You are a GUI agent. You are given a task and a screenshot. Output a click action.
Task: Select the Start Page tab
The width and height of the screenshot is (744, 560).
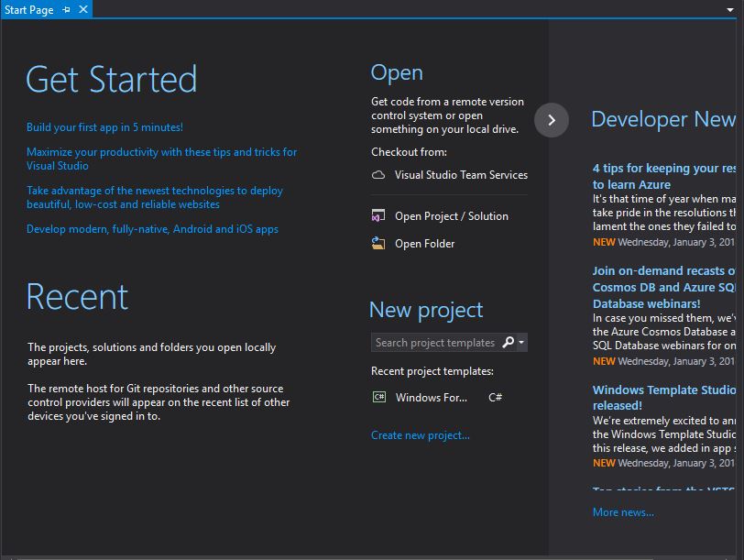click(29, 9)
